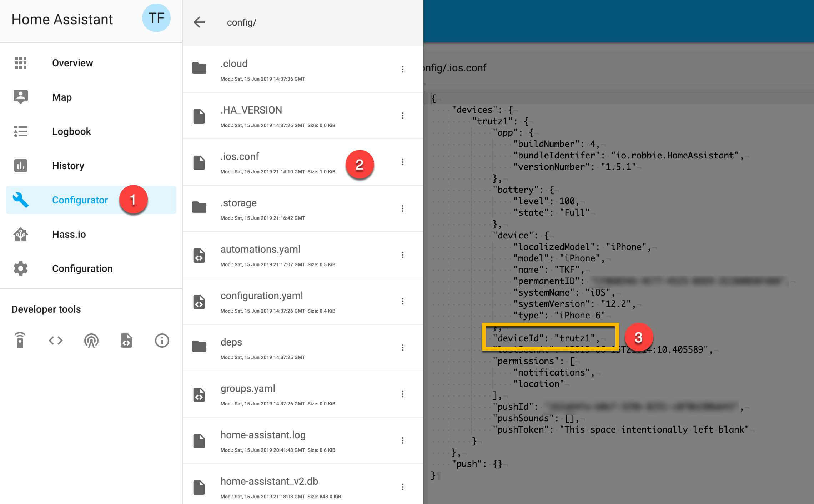Open the Services remote icon in Developer tools
814x504 pixels.
pyautogui.click(x=20, y=340)
